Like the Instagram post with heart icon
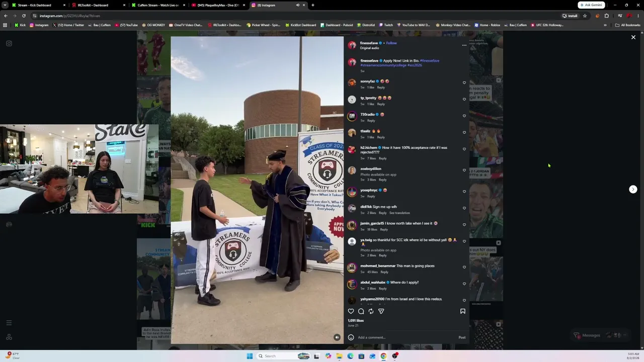This screenshot has width=644, height=362. 351,311
